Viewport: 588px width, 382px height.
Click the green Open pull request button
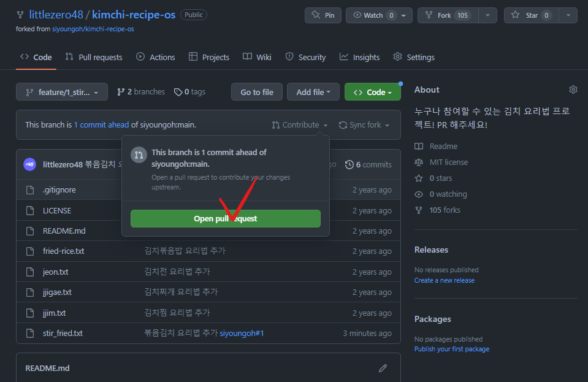tap(226, 218)
